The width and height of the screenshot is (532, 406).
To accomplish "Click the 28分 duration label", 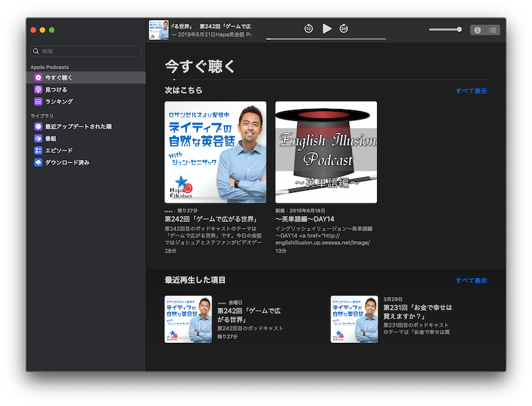I will click(x=171, y=251).
